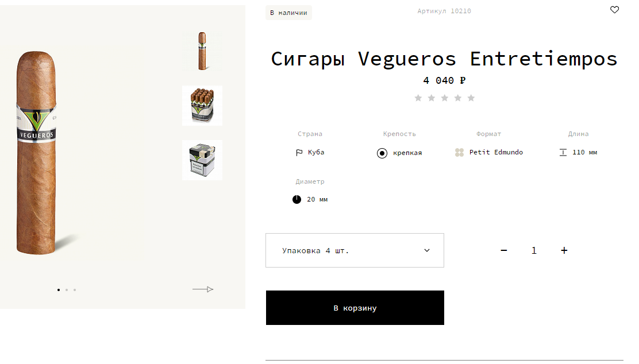Click the chevron in the packaging selector
639x364 pixels.
tap(427, 250)
